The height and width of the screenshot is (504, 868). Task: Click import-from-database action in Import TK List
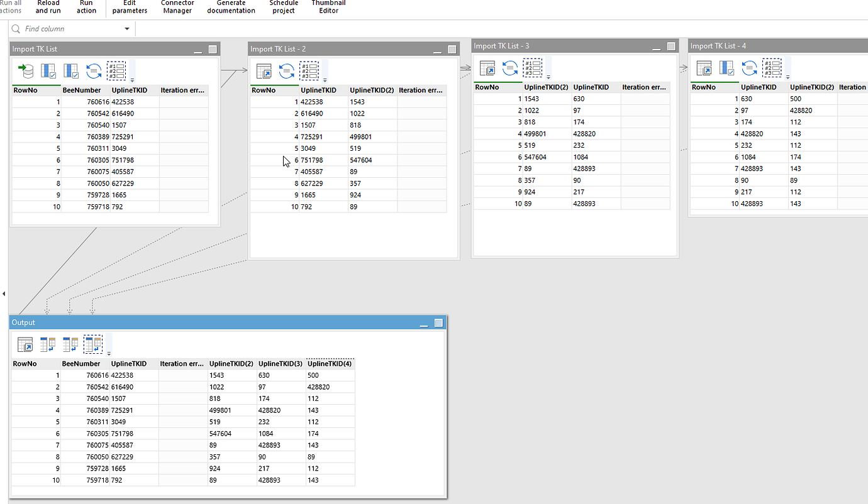coord(26,70)
